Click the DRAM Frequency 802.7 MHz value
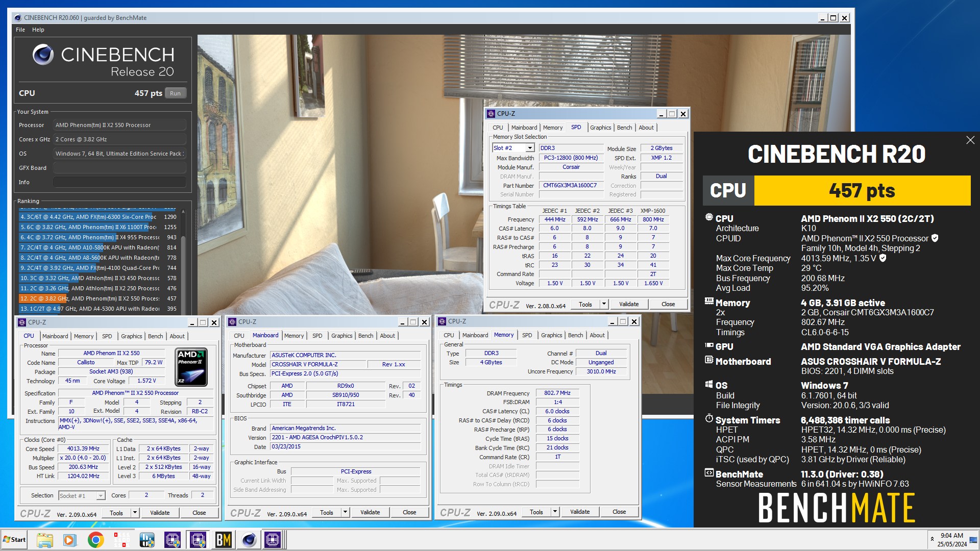The width and height of the screenshot is (980, 551). tap(557, 393)
